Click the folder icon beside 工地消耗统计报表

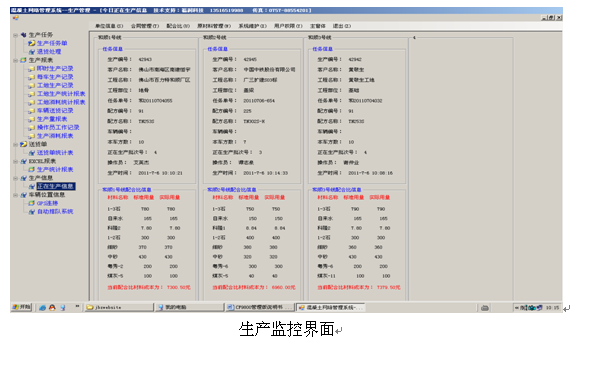coord(32,102)
